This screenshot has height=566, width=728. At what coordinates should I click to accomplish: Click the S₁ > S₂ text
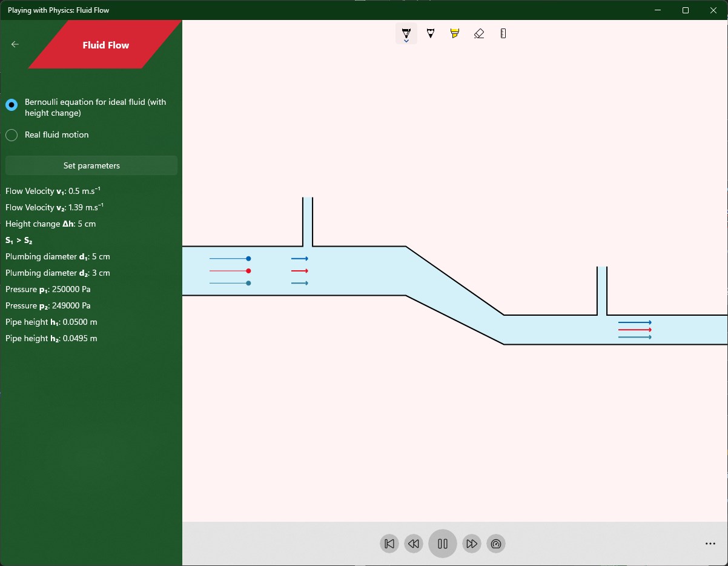tap(19, 241)
